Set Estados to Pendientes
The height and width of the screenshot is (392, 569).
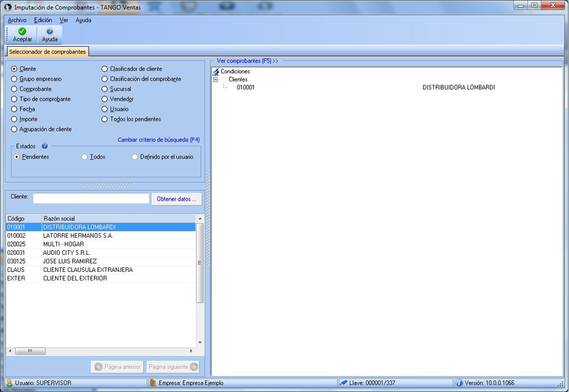pos(16,157)
